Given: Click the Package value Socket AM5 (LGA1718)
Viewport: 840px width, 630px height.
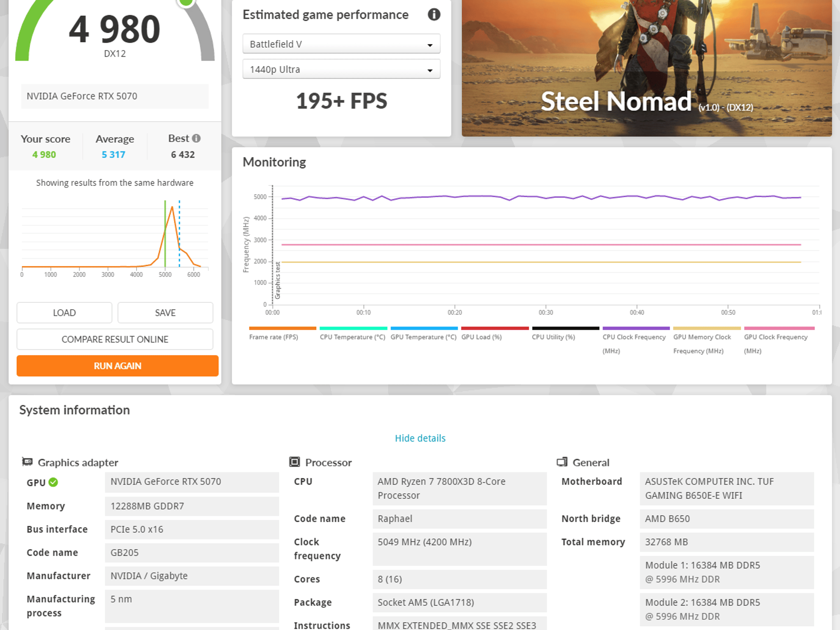Looking at the screenshot, I should tap(460, 603).
